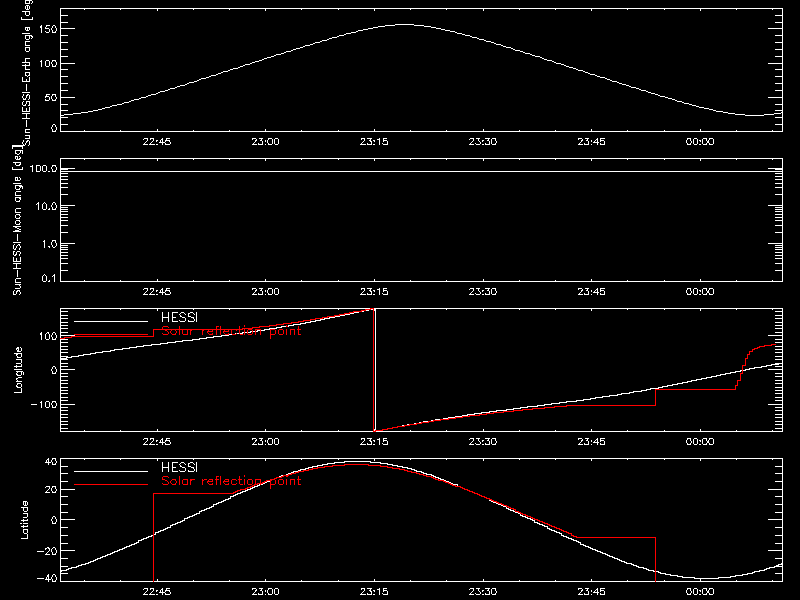Click 23:45 on the Longitude plot's time axis
This screenshot has width=800, height=600.
pos(591,441)
